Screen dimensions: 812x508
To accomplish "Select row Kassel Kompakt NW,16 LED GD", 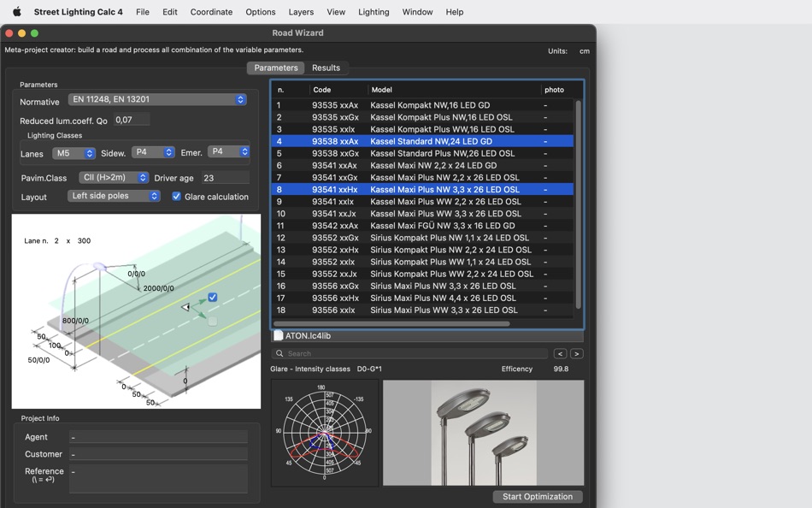I will 422,105.
